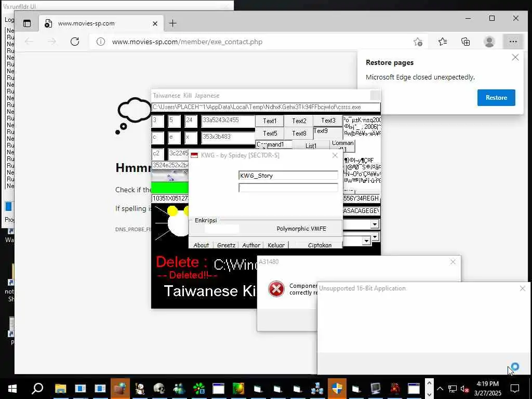Click the green progress bar
Image resolution: width=532 pixels, height=399 pixels.
pyautogui.click(x=170, y=188)
